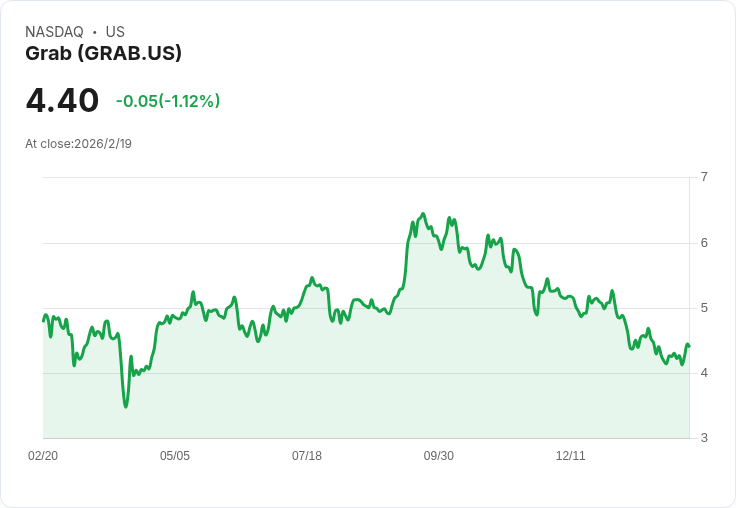Click the 3 price axis label
This screenshot has width=736, height=508.
pos(704,438)
